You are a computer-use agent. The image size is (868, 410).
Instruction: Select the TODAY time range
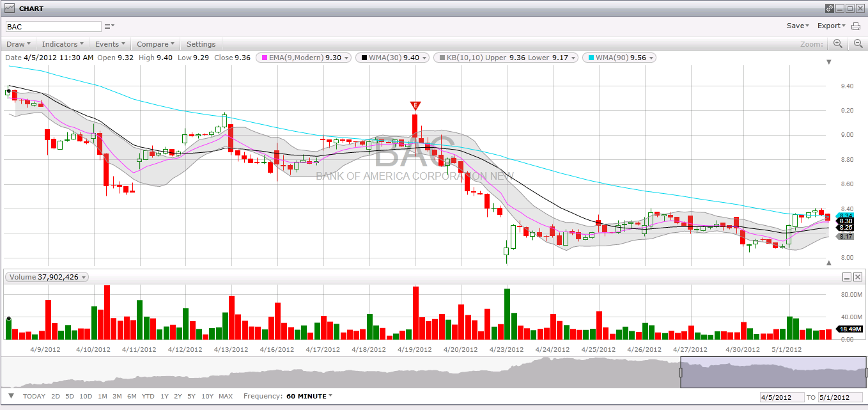(x=34, y=397)
